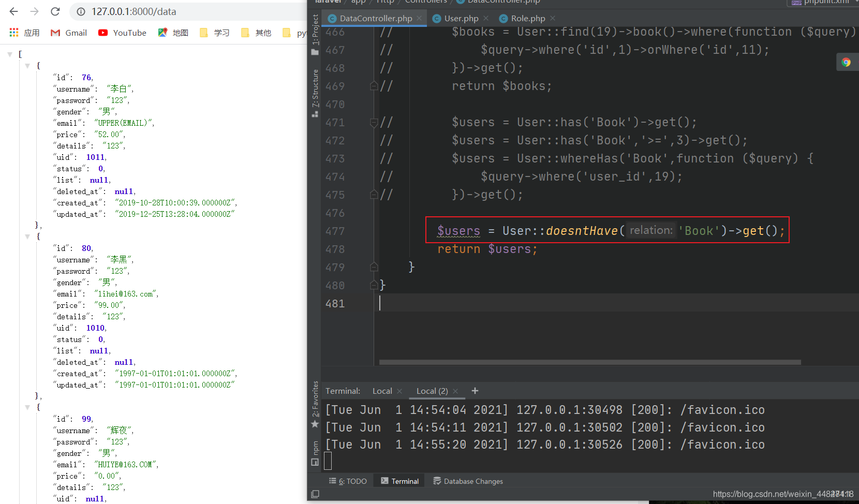Screen dimensions: 859x504
Task: Fold the comment block at line 471
Action: click(374, 123)
